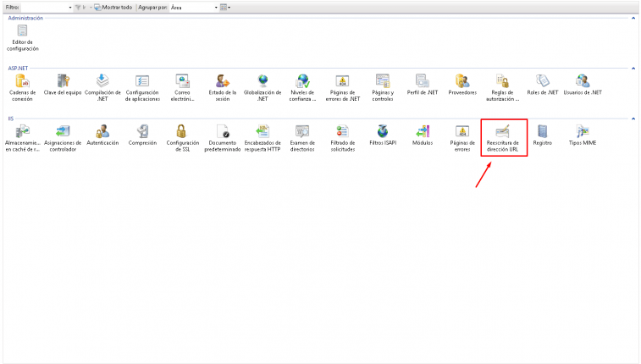Open Estado de la sesión
Viewport: 641px width, 364px height.
click(223, 88)
